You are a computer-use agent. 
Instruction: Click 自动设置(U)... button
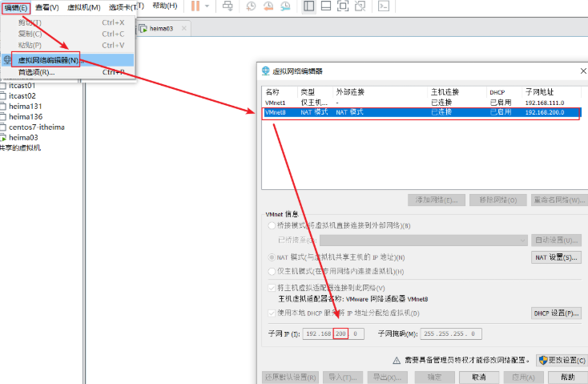[557, 241]
